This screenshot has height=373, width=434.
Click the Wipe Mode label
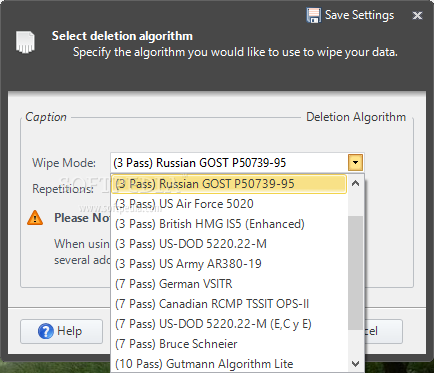[64, 163]
